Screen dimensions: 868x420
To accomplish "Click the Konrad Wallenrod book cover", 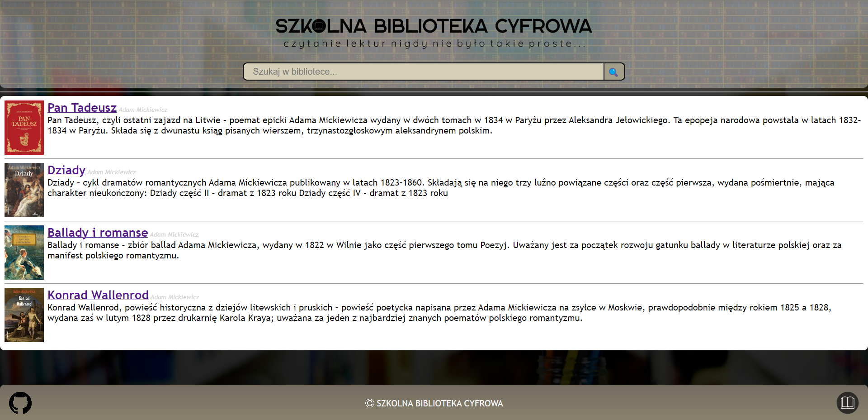I will (24, 315).
